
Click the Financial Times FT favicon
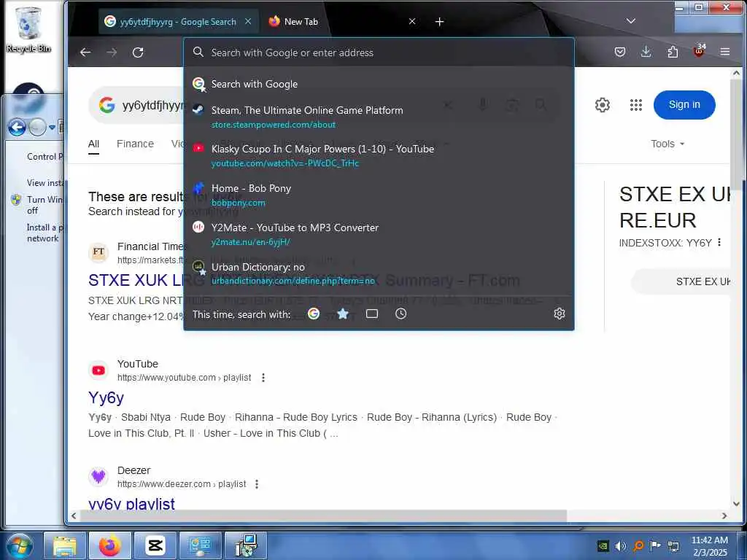(x=98, y=252)
